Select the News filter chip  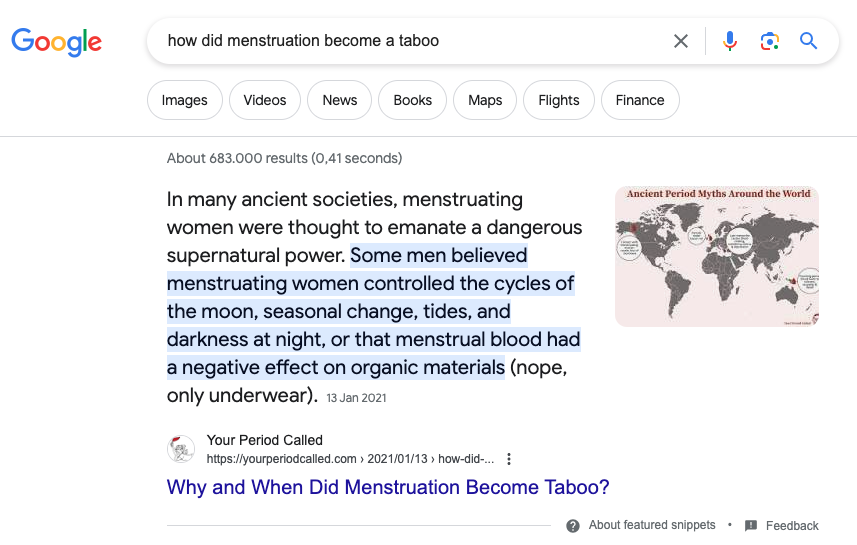(339, 100)
